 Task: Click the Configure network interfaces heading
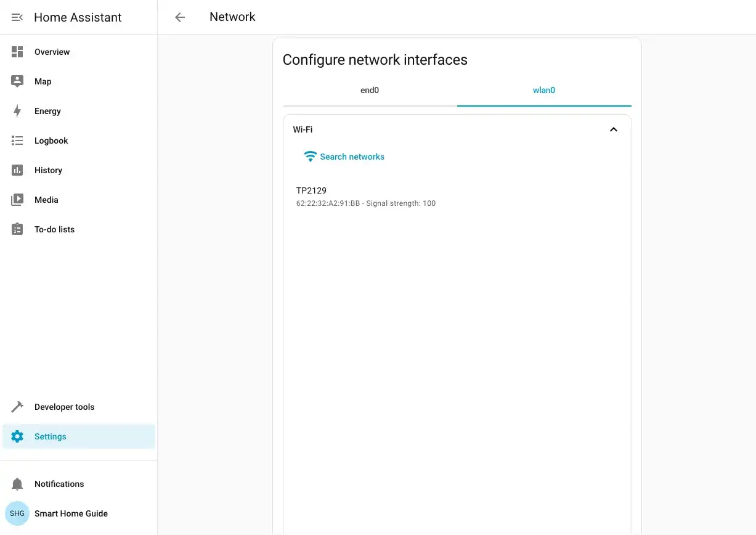(x=375, y=60)
